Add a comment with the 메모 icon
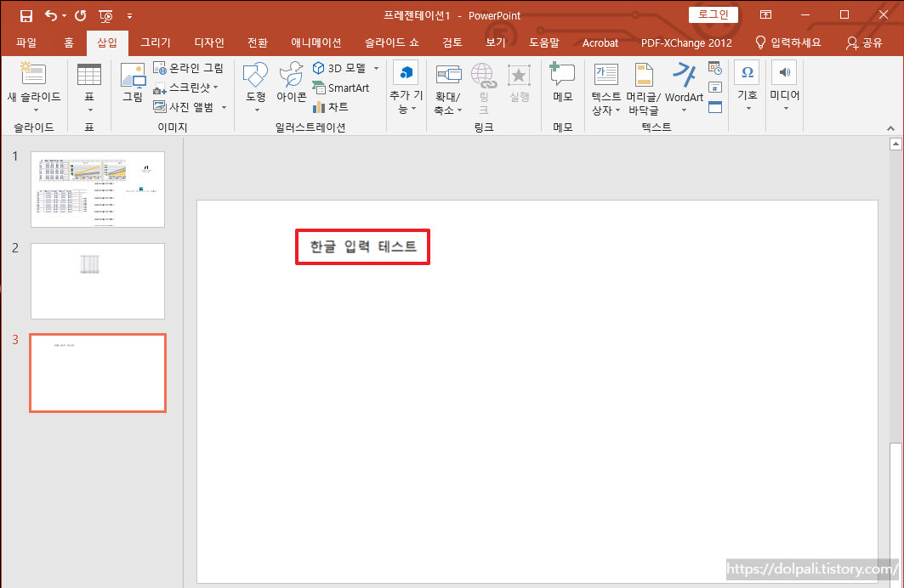The width and height of the screenshot is (904, 588). pos(562,82)
